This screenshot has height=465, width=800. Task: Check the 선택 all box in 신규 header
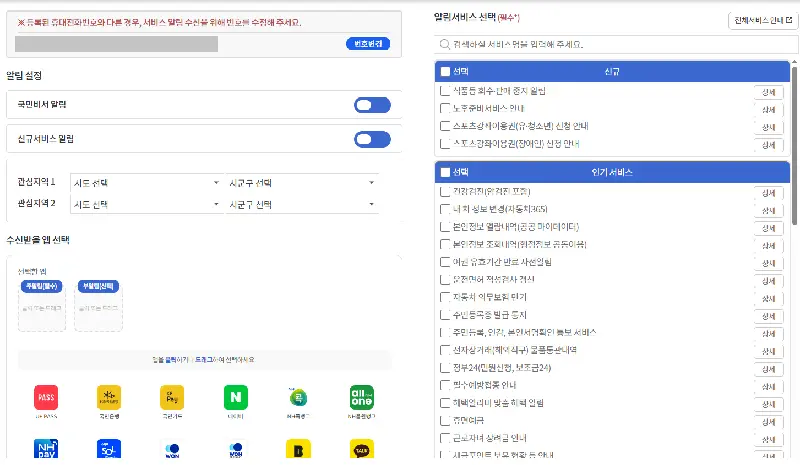445,71
